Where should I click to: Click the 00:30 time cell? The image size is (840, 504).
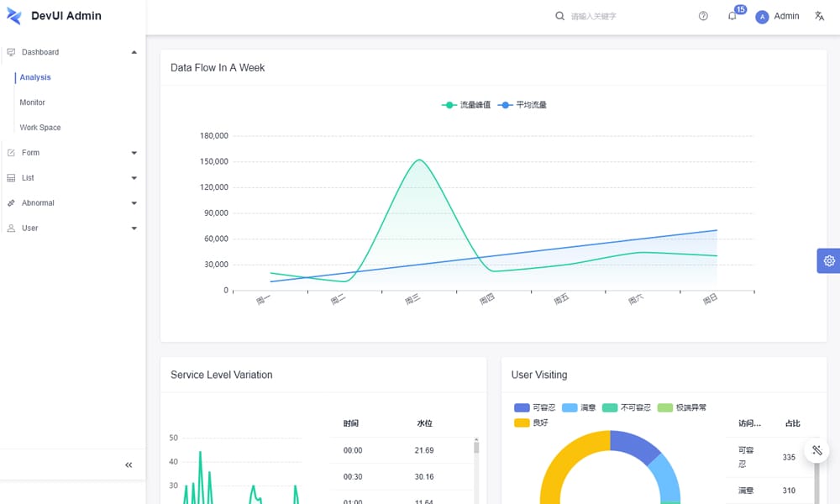(353, 476)
